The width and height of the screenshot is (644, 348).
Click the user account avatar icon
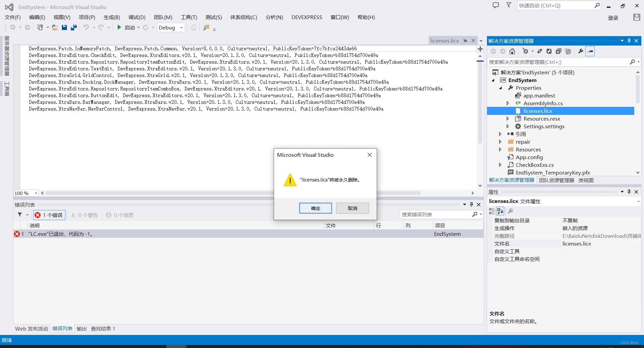pyautogui.click(x=637, y=17)
